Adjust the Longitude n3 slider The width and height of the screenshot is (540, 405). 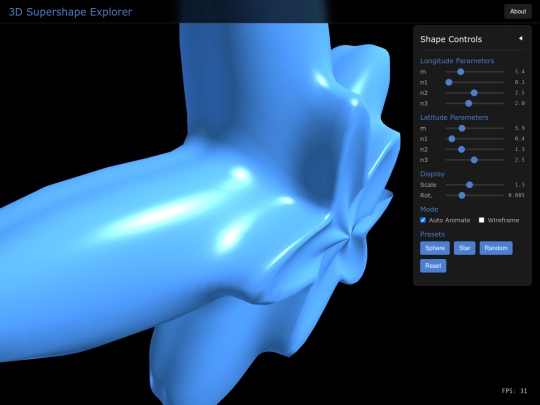click(474, 103)
